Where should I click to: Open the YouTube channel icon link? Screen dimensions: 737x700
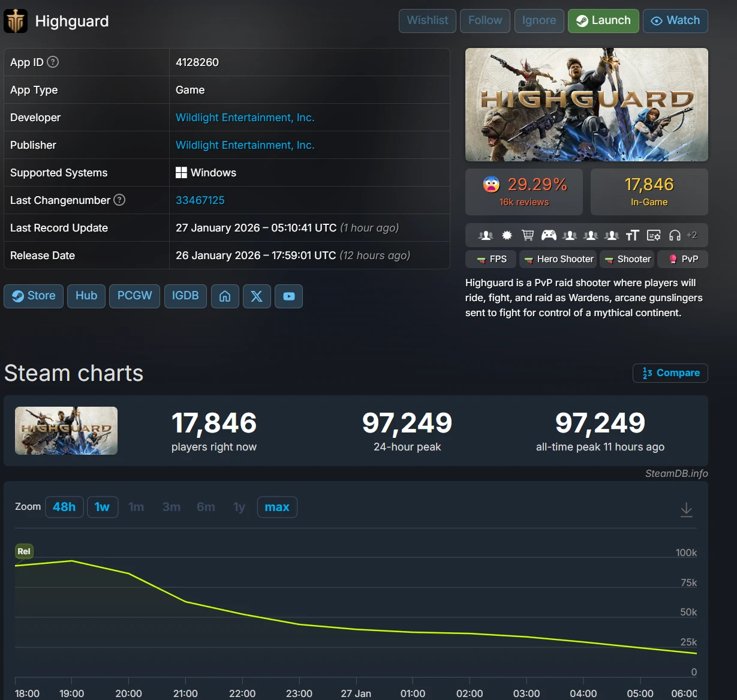pos(288,296)
